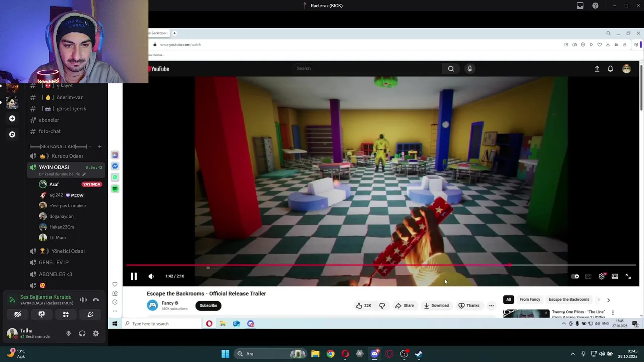Screen dimensions: 644x362
Task: Start YouTube voice search microphone
Action: (470, 69)
